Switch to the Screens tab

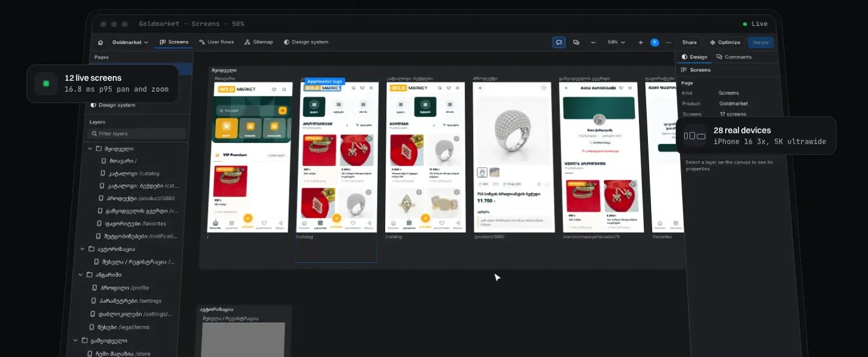pos(174,42)
